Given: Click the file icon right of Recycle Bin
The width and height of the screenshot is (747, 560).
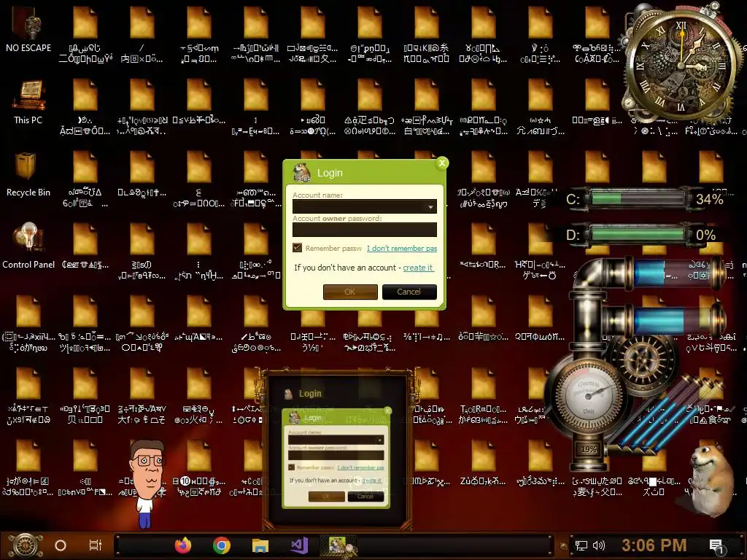Looking at the screenshot, I should (x=85, y=168).
